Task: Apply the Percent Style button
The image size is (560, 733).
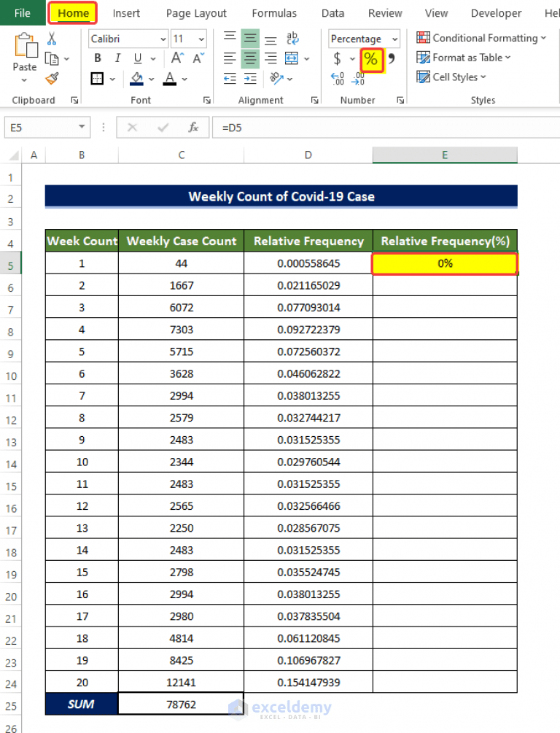Action: tap(371, 59)
